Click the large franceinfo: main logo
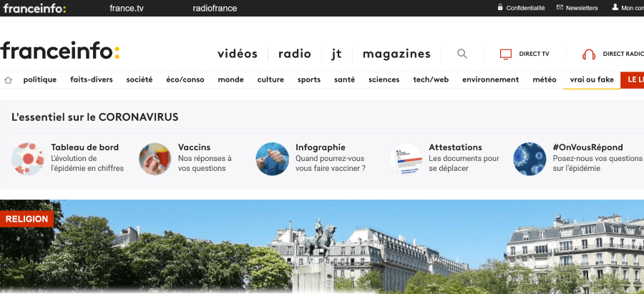Viewport: 644px width, 294px height. 60,51
